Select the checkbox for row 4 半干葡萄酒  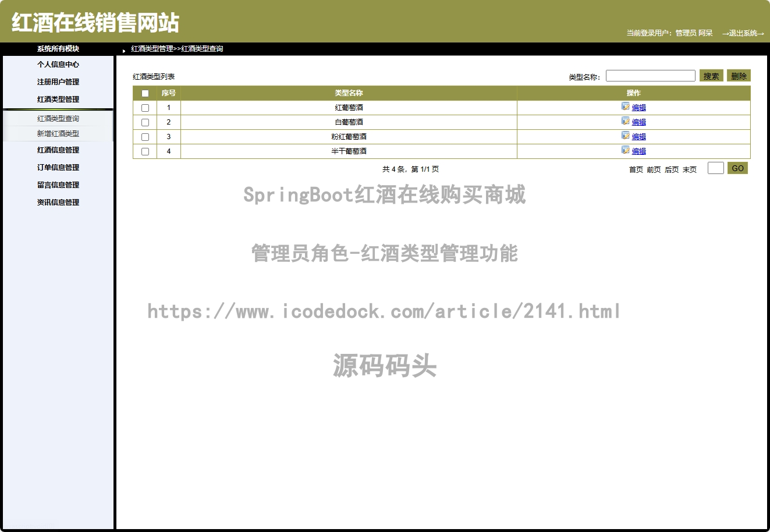click(x=145, y=151)
